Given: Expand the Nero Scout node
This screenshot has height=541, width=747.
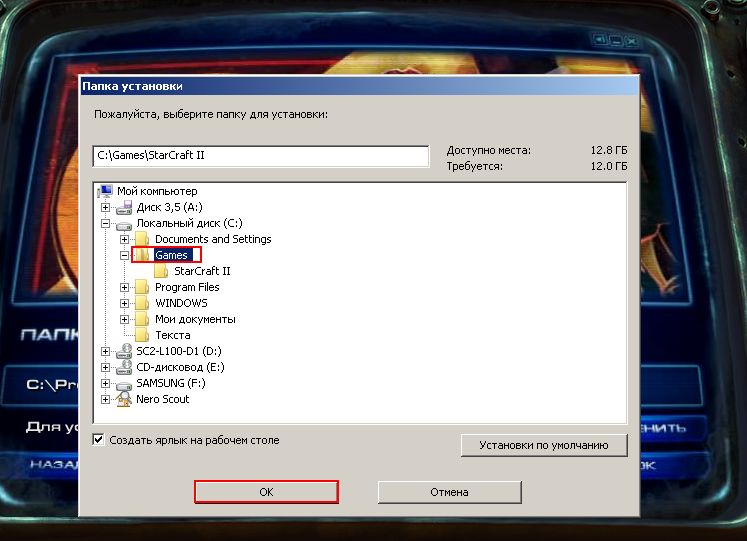Looking at the screenshot, I should pos(105,400).
